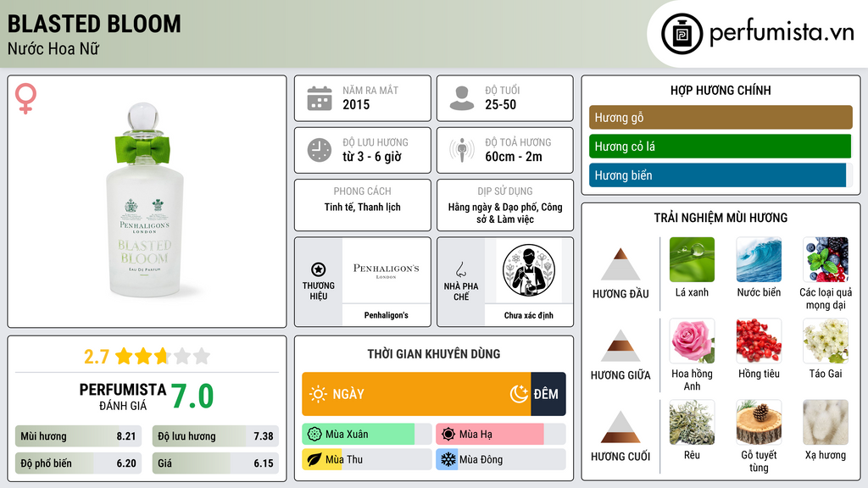Click the blue Hương biển accord bar
Viewport: 868px width, 488px height.
[x=717, y=175]
